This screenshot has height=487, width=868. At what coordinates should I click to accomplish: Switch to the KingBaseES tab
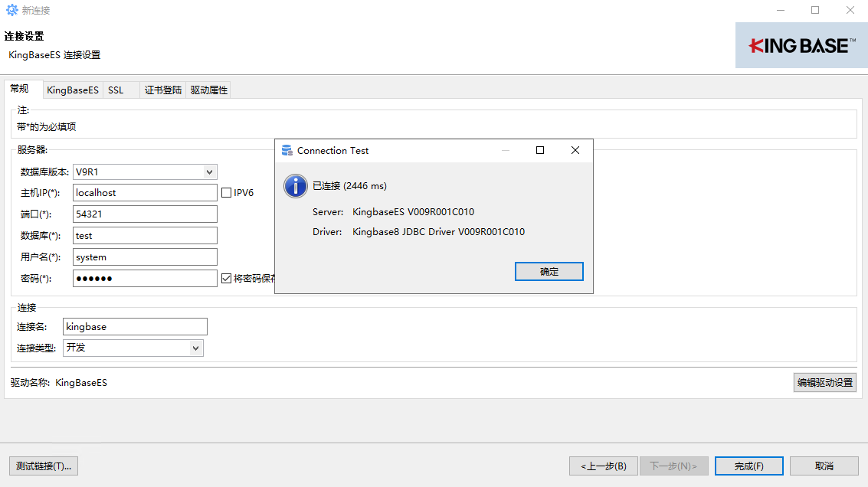coord(73,90)
